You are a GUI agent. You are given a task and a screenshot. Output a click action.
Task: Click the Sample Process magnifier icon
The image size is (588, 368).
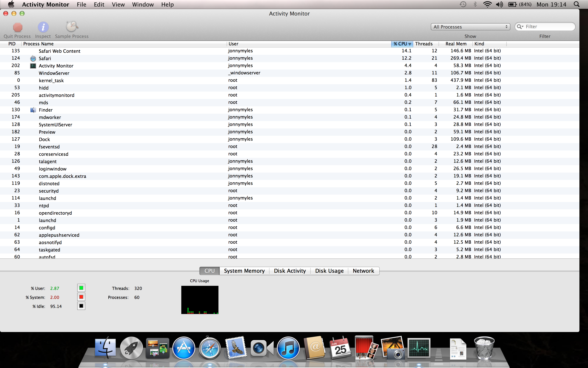(x=72, y=27)
